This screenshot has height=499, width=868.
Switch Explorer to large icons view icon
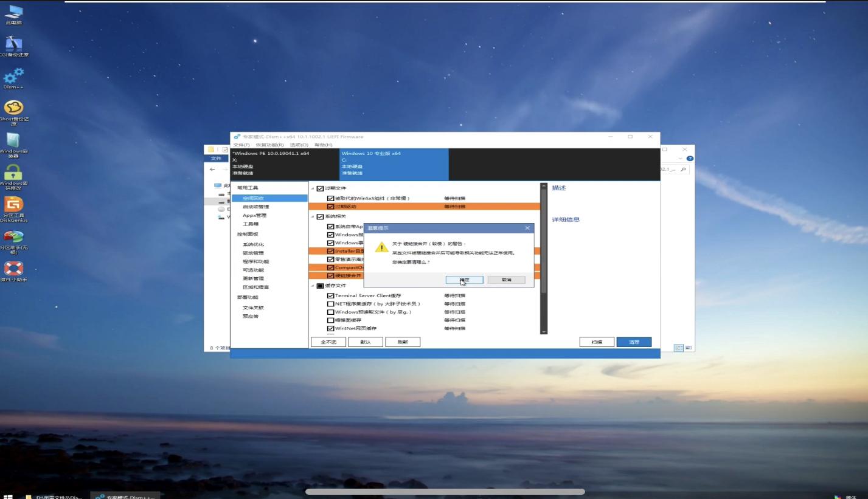point(689,348)
